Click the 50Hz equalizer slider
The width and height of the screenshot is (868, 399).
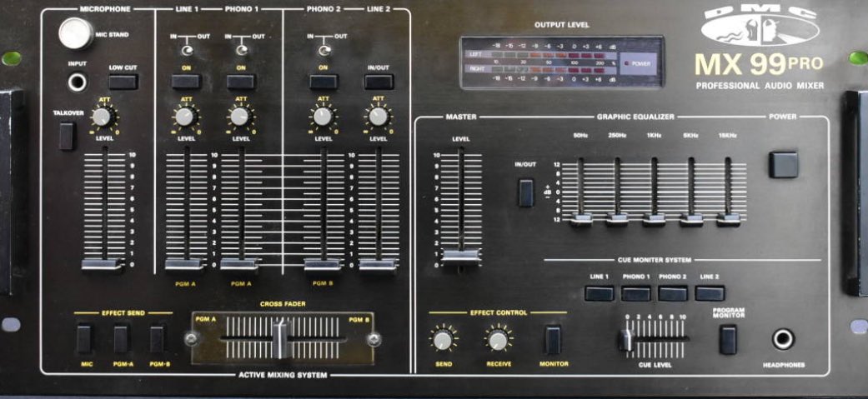point(580,219)
